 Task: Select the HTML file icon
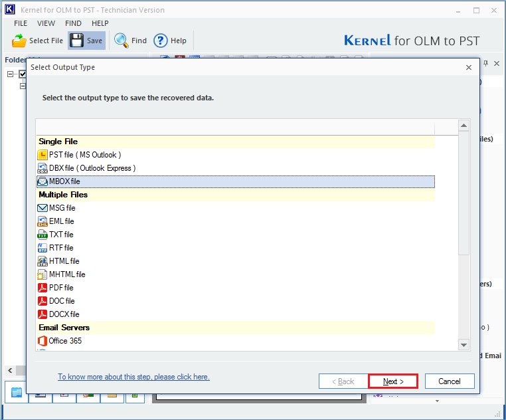tap(42, 261)
